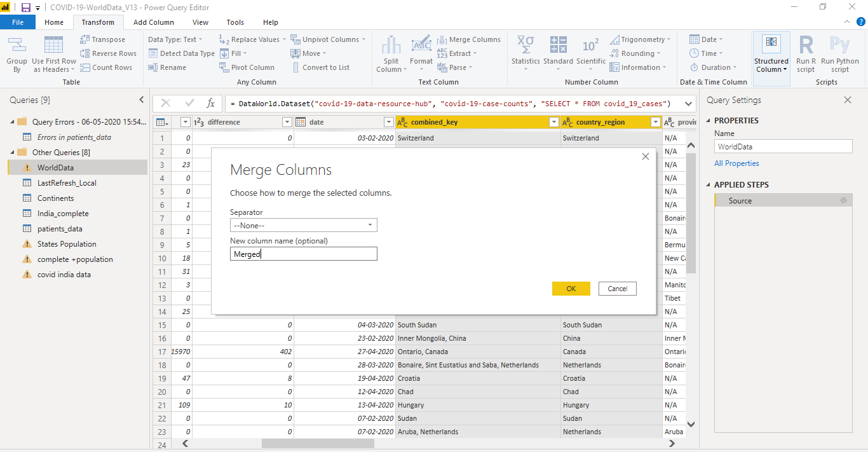Click the query Name field
This screenshot has width=868, height=452.
pyautogui.click(x=783, y=146)
